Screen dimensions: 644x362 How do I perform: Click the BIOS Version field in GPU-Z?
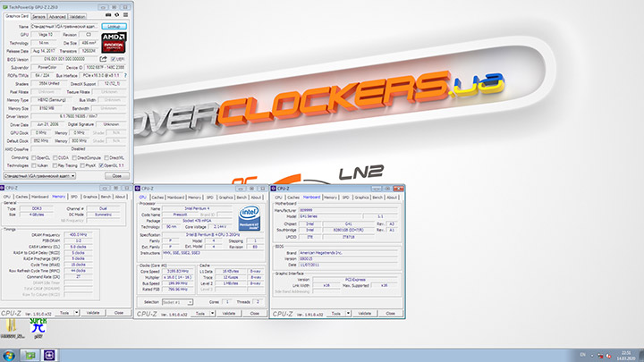coord(64,59)
